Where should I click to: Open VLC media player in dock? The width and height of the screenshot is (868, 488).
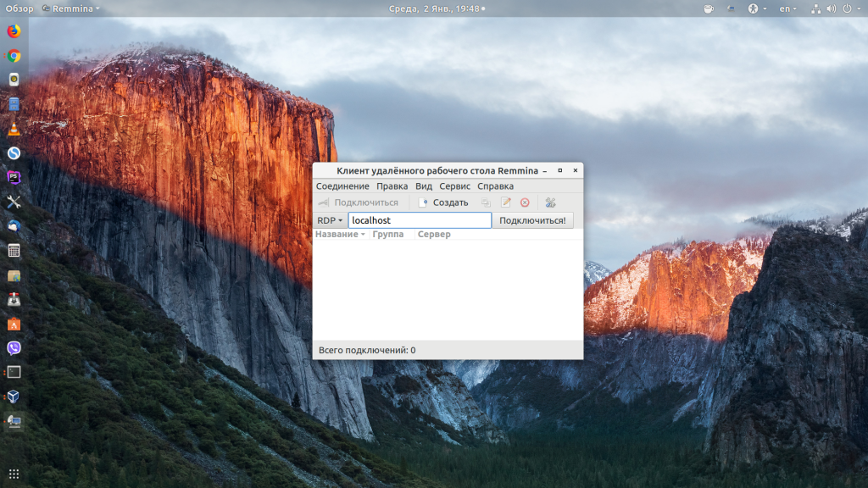[14, 129]
